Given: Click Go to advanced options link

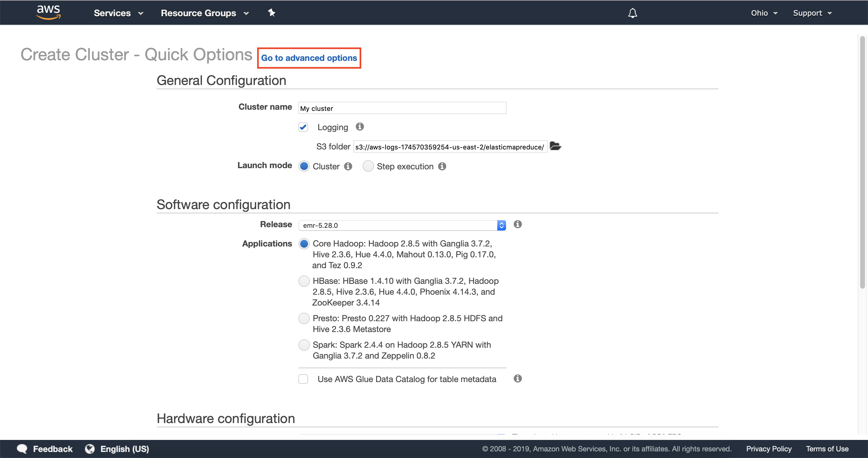Looking at the screenshot, I should point(309,58).
